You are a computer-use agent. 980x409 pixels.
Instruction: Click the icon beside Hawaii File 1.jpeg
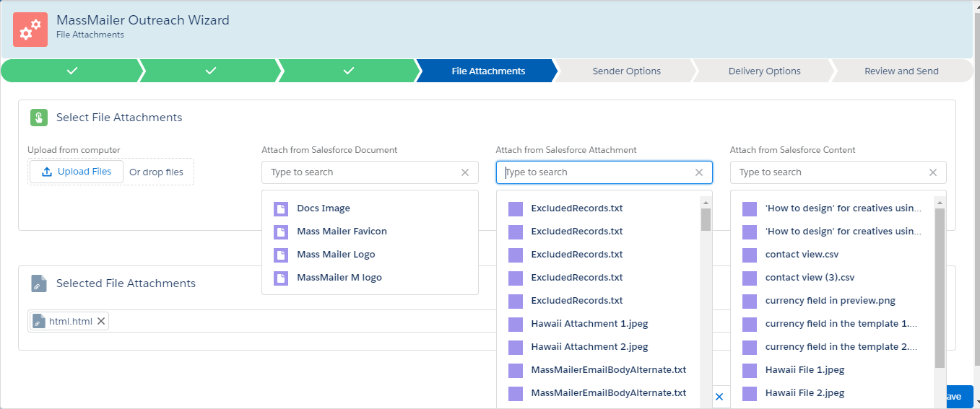pyautogui.click(x=750, y=370)
